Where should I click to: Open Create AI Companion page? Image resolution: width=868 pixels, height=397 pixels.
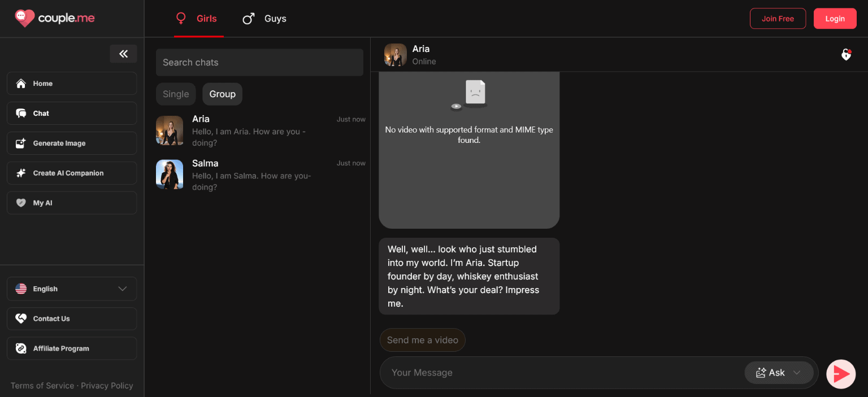72,173
